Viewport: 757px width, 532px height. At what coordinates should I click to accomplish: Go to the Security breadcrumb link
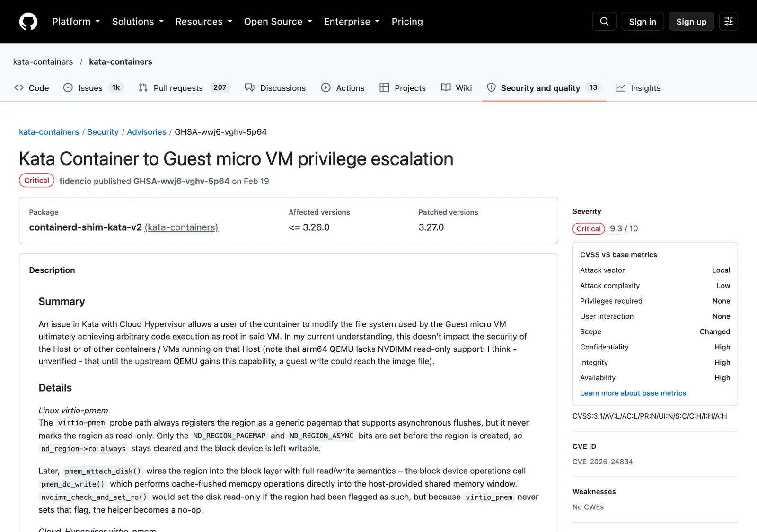(x=103, y=132)
